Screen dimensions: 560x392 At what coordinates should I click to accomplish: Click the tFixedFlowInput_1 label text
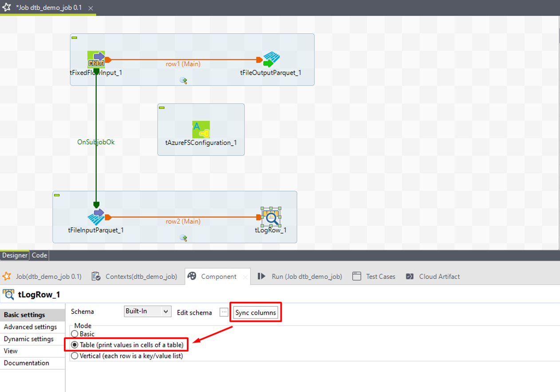pyautogui.click(x=96, y=72)
